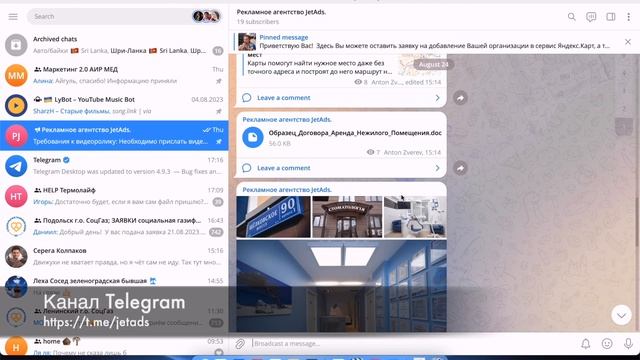Open the Telegram official chat

coord(114,166)
